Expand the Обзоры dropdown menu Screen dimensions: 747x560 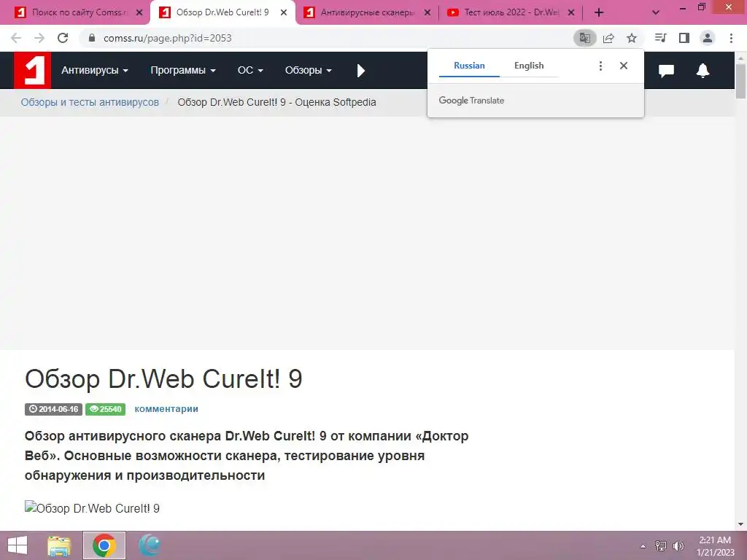click(x=309, y=71)
